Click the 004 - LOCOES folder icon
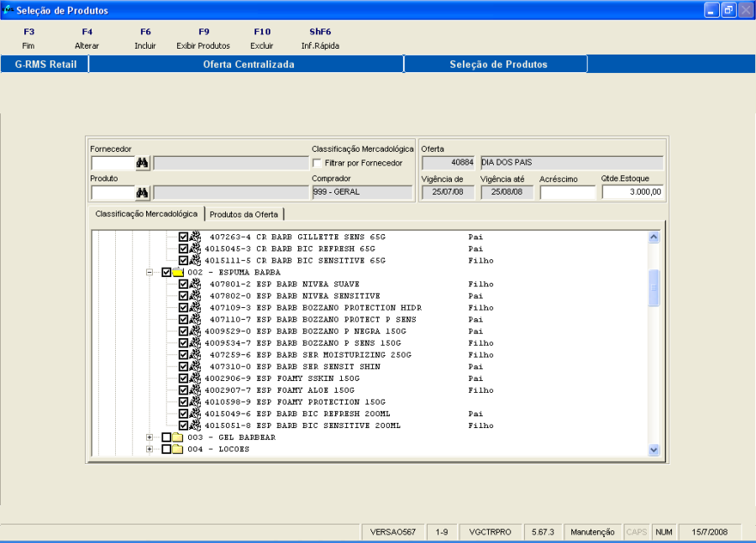756x543 pixels. pos(178,449)
